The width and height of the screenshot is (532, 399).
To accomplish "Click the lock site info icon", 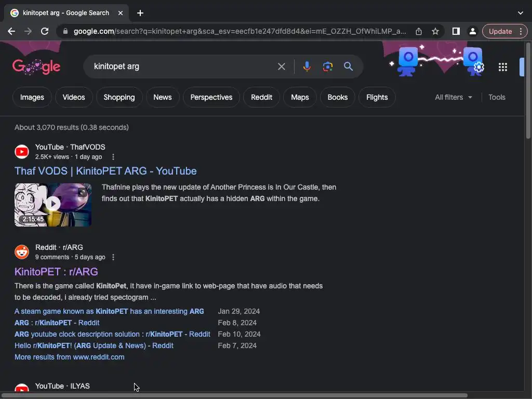I will coord(65,31).
